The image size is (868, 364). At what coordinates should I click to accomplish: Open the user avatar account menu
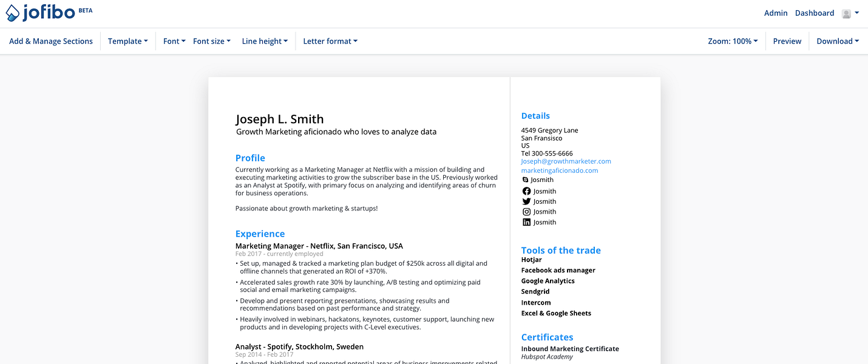tap(850, 13)
